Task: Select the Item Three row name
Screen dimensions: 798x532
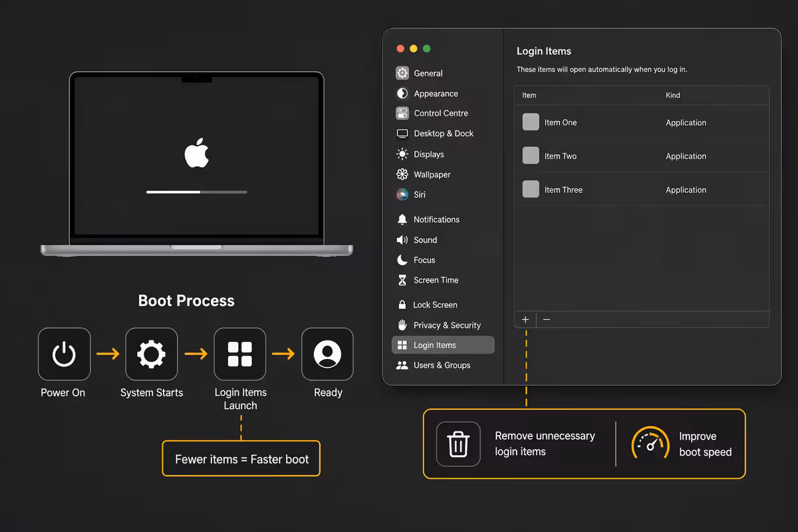Action: (x=563, y=190)
